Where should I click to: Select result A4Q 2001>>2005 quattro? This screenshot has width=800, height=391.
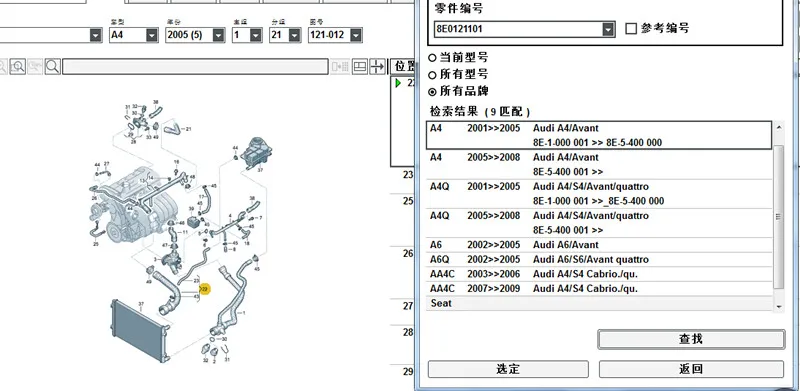[599, 193]
